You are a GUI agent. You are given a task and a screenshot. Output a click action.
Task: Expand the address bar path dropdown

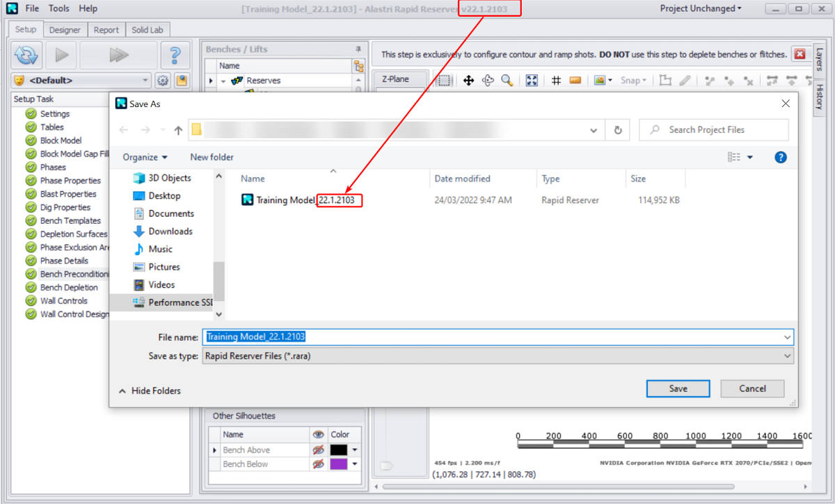594,130
